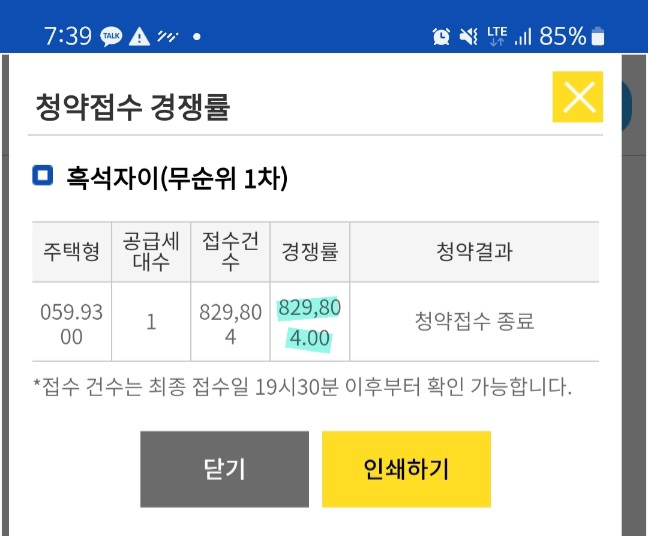Tap the LTE data indicator icon
648x536 pixels.
497,36
